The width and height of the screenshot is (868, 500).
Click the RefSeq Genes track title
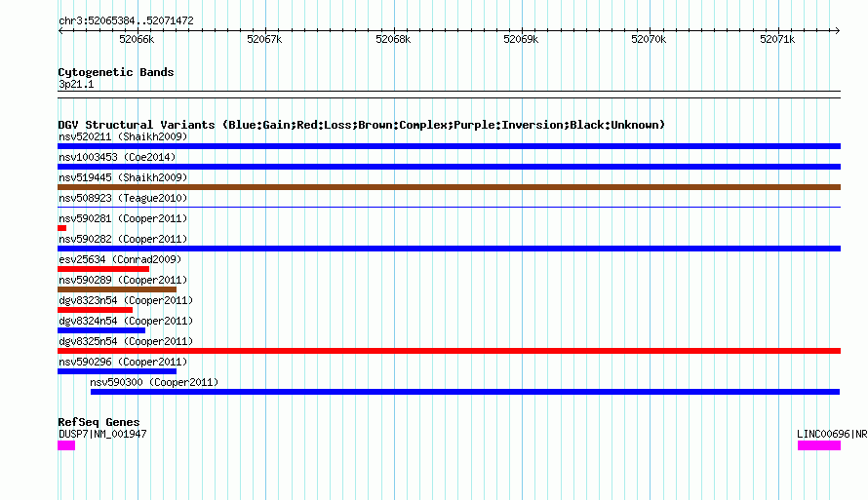tap(99, 422)
